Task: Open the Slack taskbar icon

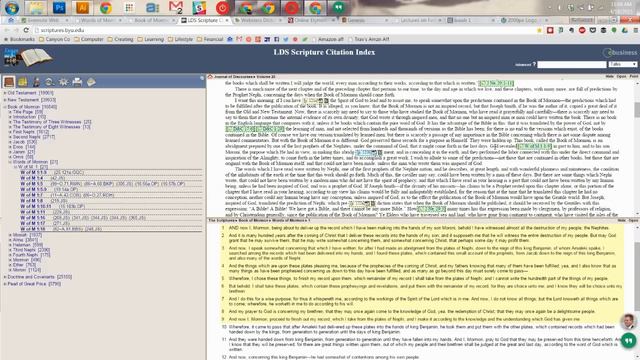Action: pyautogui.click(x=199, y=8)
